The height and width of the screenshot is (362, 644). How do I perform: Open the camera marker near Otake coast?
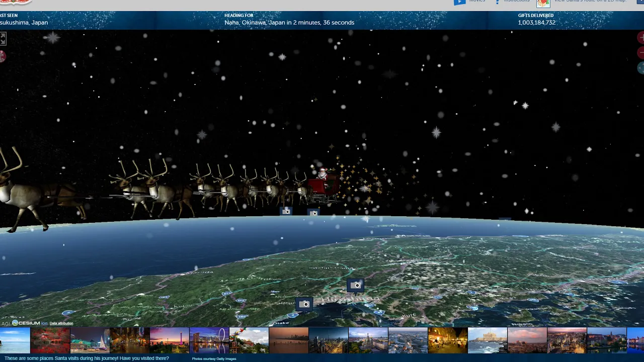[x=304, y=304]
